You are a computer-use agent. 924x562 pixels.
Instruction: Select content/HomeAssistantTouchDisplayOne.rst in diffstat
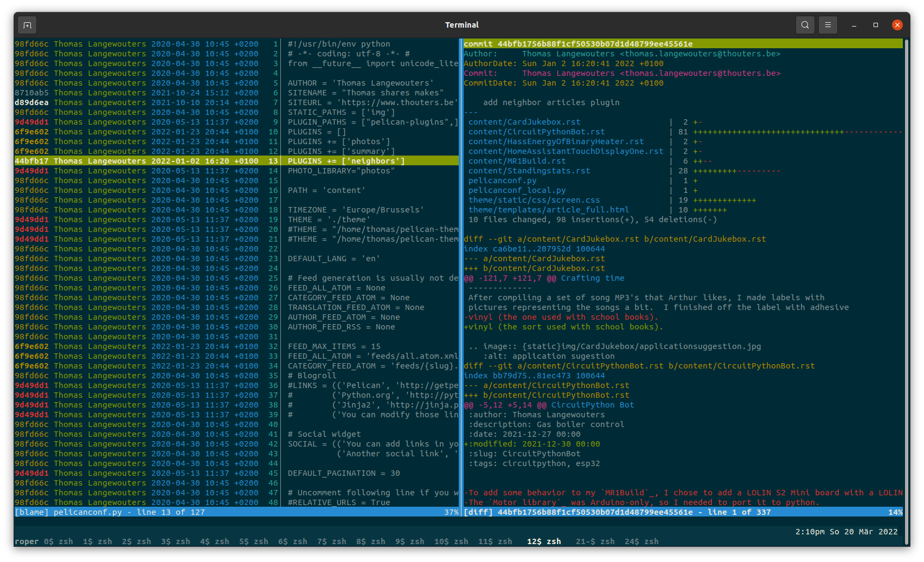[566, 151]
